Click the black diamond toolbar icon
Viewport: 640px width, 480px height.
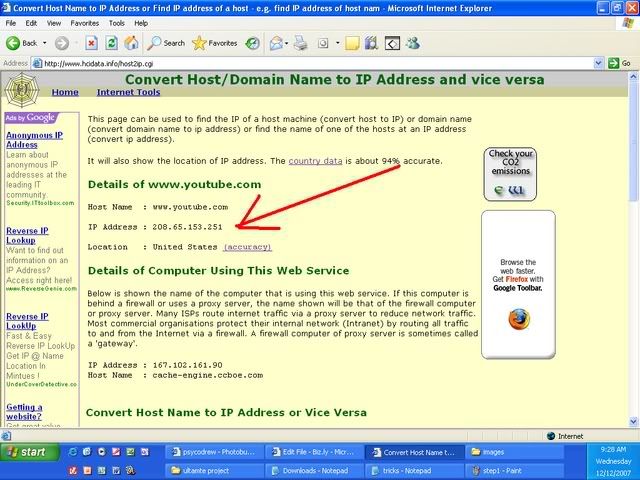[x=392, y=43]
